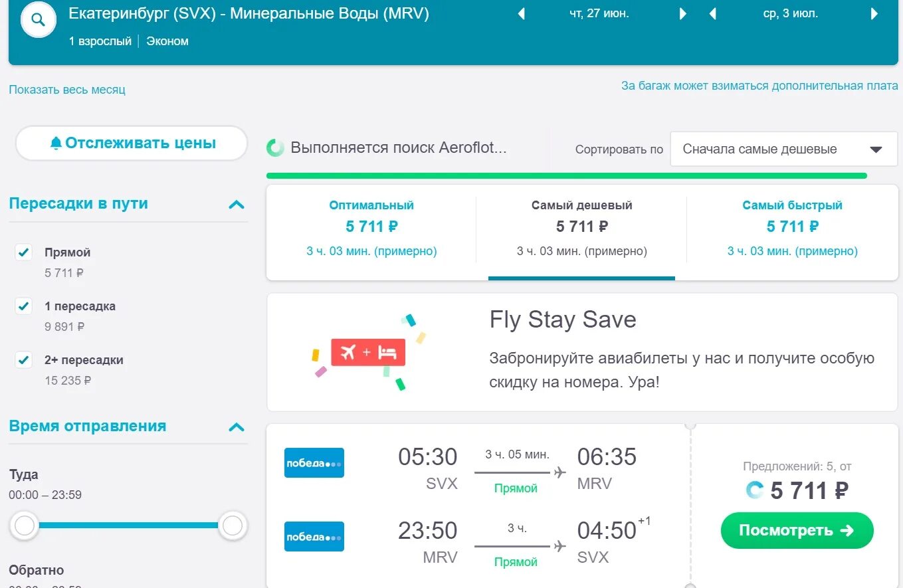The width and height of the screenshot is (903, 588).
Task: Collapse the Пересадки в пути section
Action: 237,205
